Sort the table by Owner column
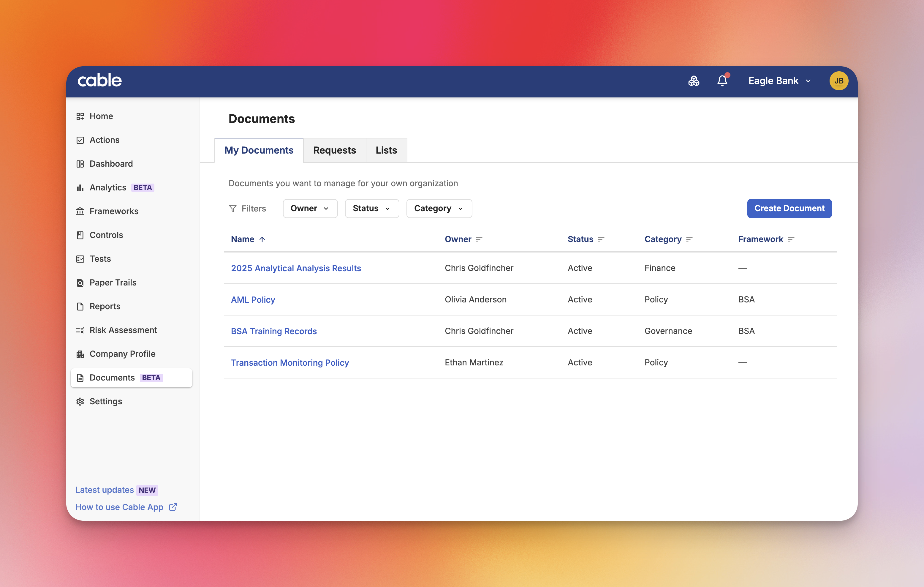The image size is (924, 587). (x=463, y=239)
